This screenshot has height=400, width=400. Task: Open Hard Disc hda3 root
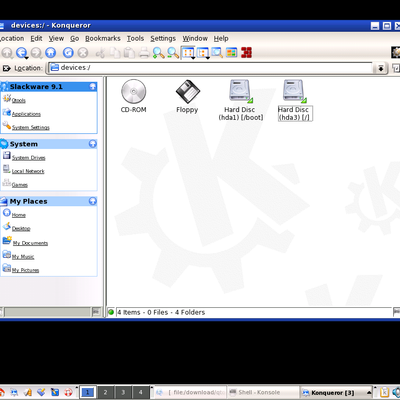click(295, 100)
